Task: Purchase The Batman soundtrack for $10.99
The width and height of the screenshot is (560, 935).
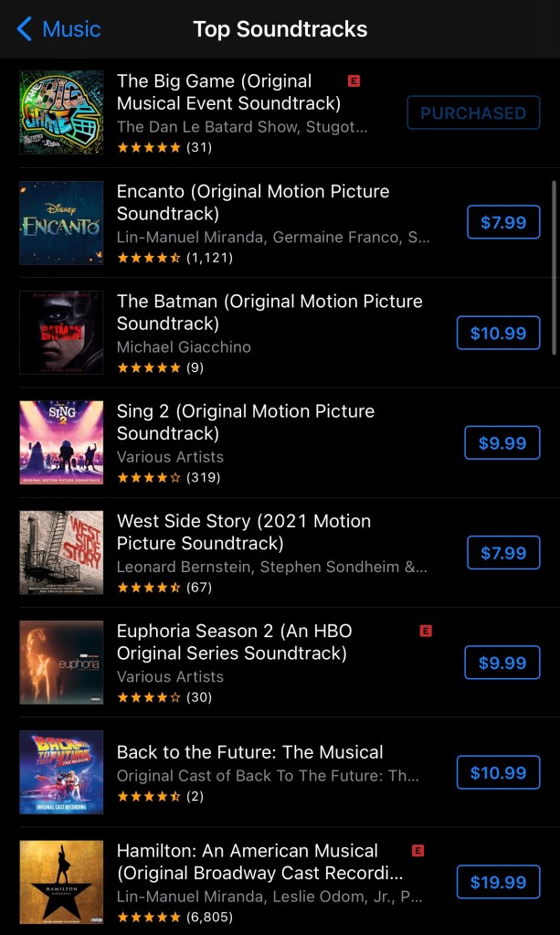Action: (x=498, y=333)
